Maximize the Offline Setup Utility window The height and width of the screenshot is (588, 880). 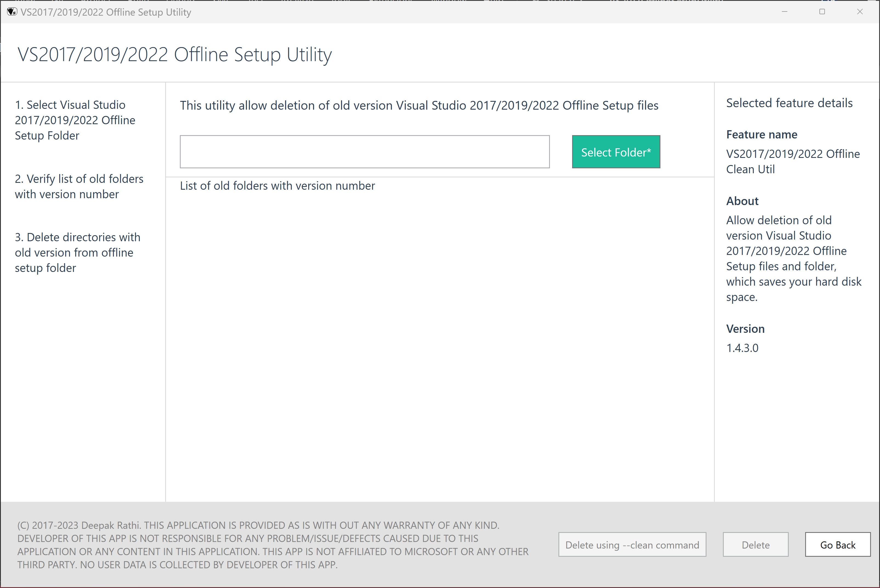point(822,12)
